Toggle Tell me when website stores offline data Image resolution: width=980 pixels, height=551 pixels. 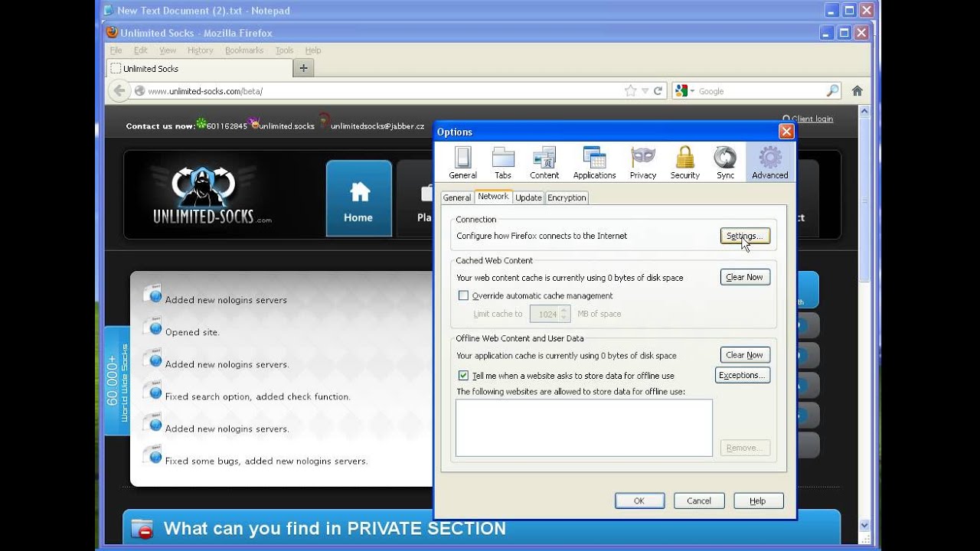click(463, 376)
